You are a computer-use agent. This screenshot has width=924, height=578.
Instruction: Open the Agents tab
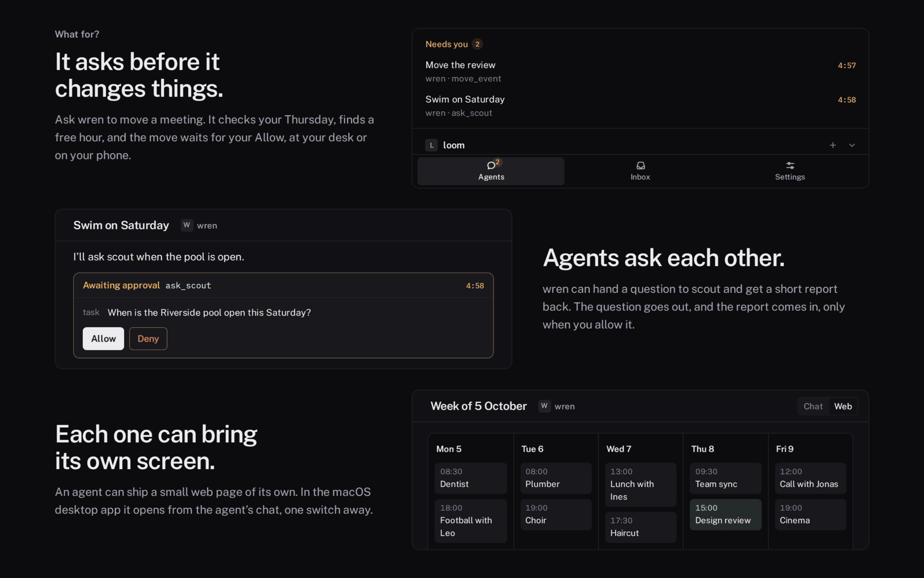tap(491, 171)
